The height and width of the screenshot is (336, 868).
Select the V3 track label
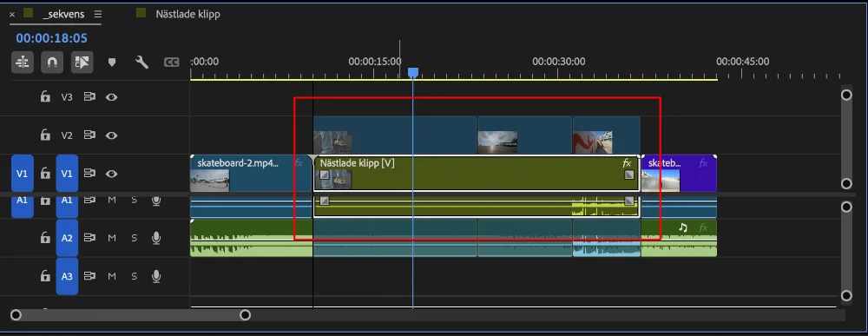67,97
